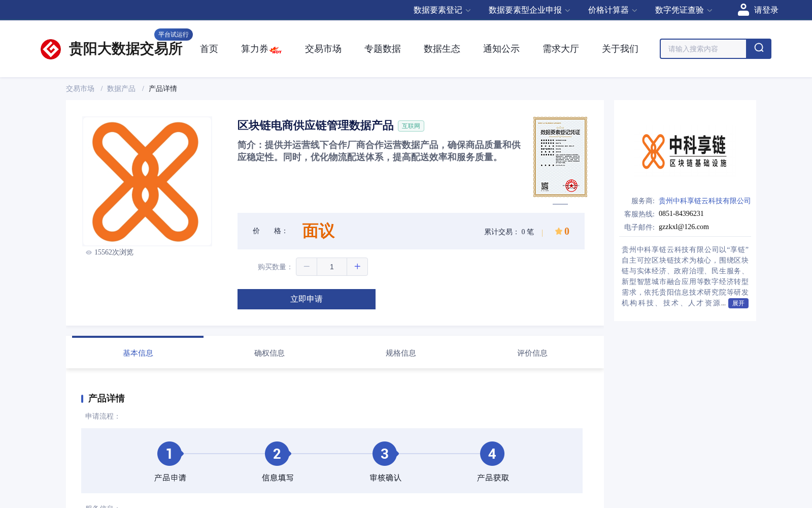Click the 申请流程 label
The width and height of the screenshot is (812, 508).
click(103, 416)
